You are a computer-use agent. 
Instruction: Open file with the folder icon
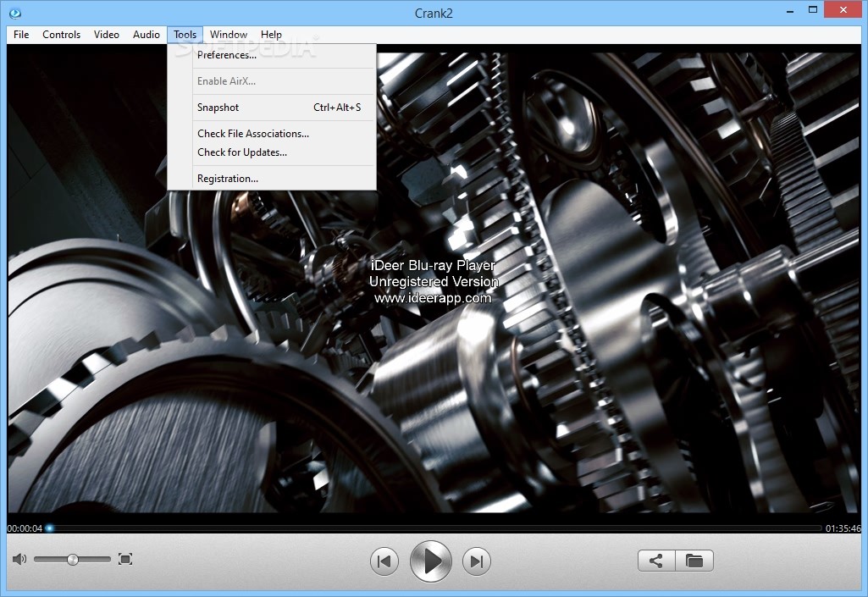pos(694,561)
